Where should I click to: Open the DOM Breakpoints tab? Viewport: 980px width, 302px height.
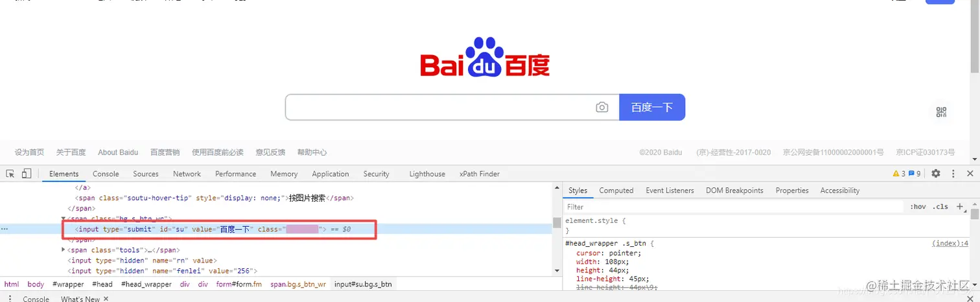[734, 191]
